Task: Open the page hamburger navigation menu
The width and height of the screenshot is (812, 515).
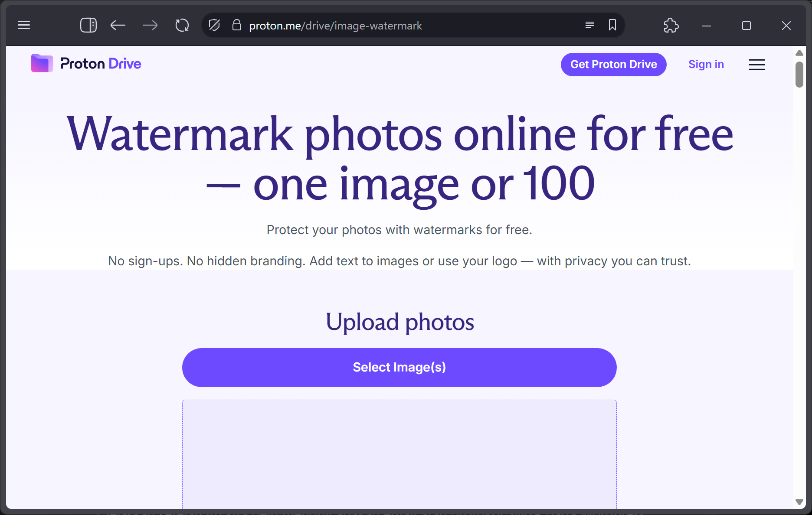Action: (x=757, y=65)
